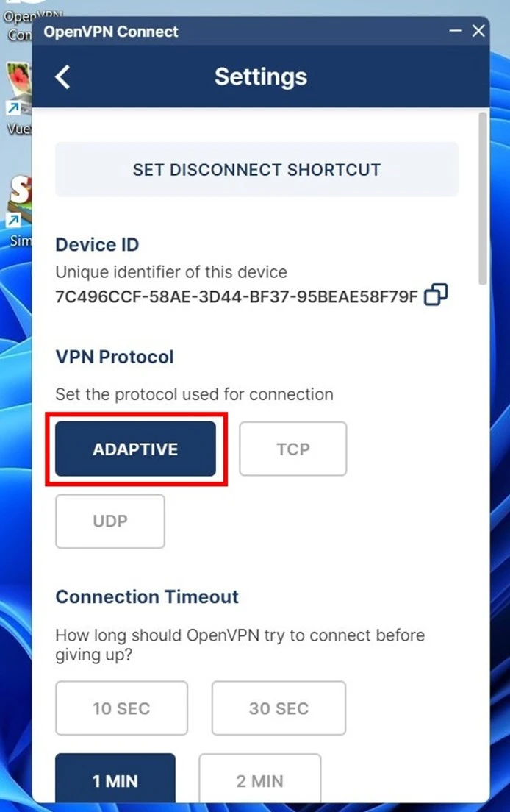Click the Connection Timeout heading
The image size is (510, 812).
[146, 596]
